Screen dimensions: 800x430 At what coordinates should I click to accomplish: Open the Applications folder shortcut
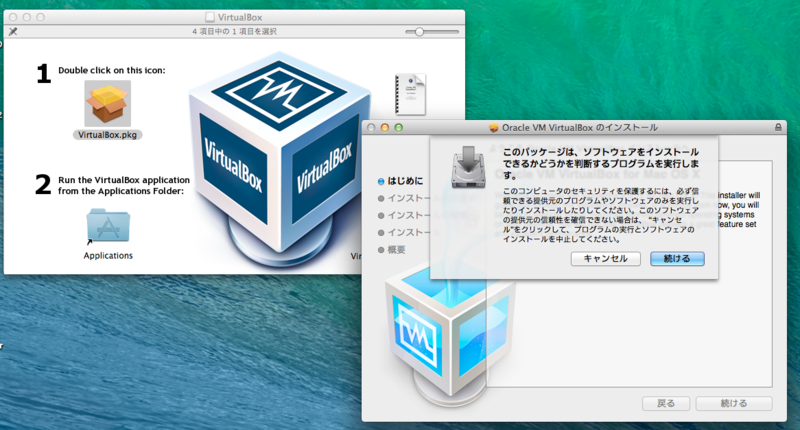tap(108, 225)
